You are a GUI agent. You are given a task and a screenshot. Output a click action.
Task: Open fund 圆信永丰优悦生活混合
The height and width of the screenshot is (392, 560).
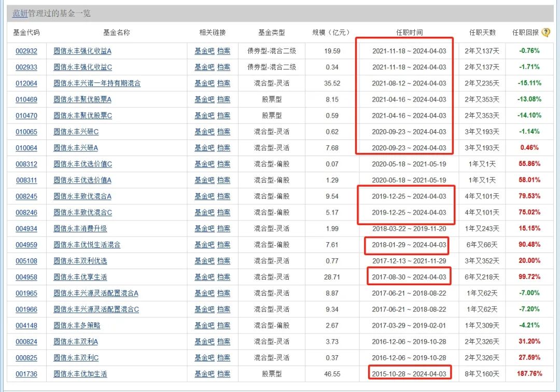click(87, 245)
